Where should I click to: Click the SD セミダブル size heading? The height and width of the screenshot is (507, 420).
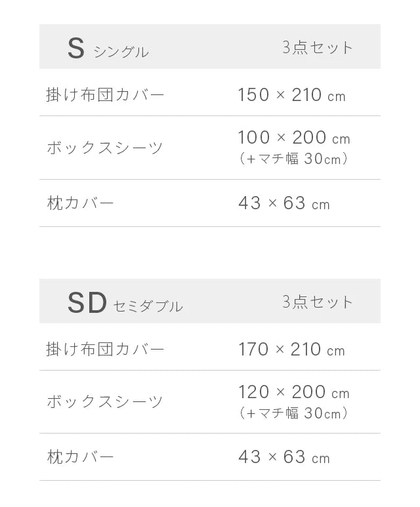point(125,303)
